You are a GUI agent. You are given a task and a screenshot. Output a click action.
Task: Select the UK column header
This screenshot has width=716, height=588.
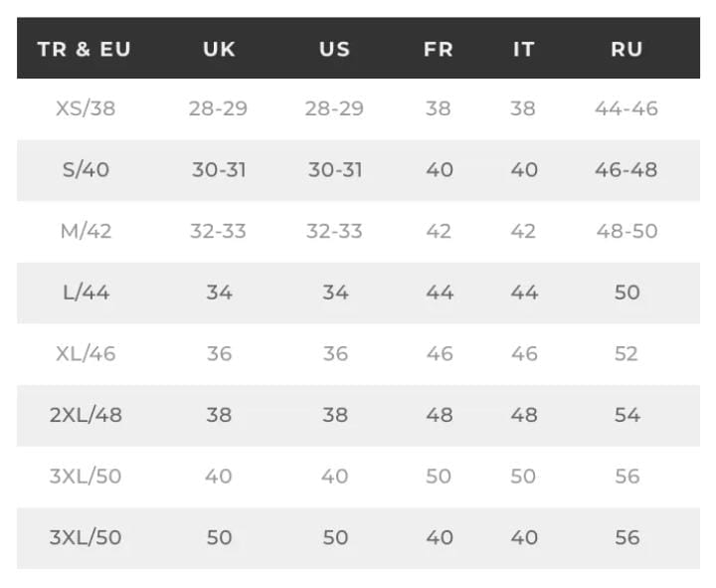[x=219, y=49]
